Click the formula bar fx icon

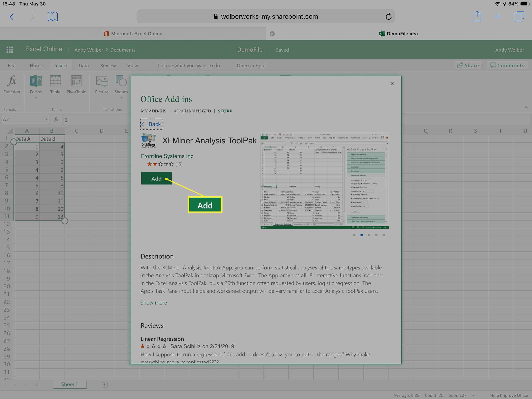[x=56, y=119]
